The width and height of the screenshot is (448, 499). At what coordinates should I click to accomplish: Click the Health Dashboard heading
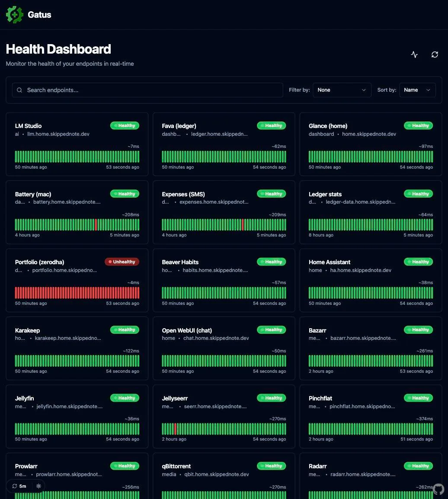coord(58,49)
